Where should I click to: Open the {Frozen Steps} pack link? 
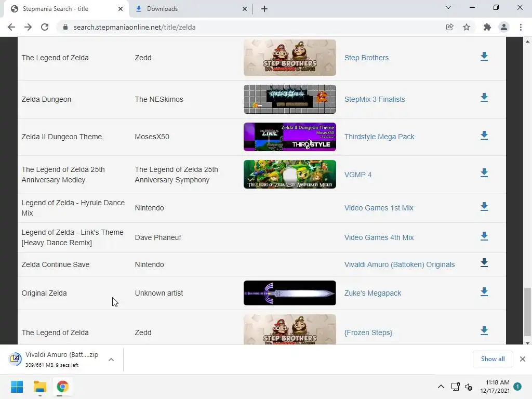tap(368, 332)
